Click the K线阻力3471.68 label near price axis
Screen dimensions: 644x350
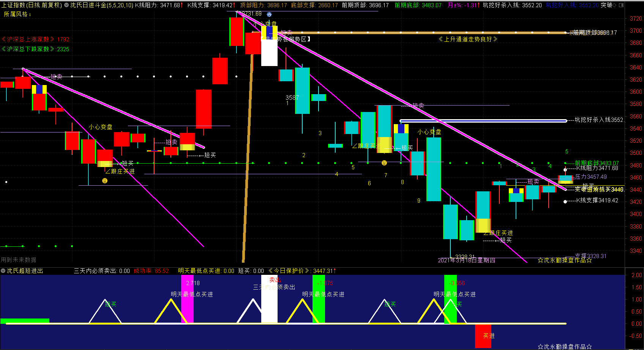(x=597, y=168)
